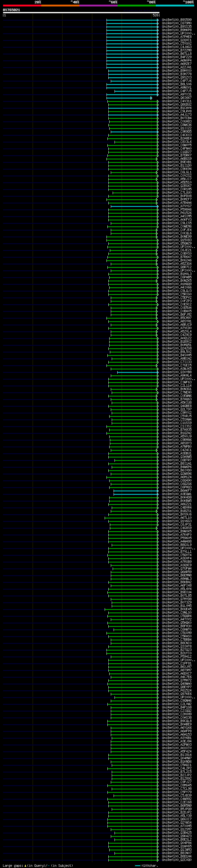Image resolution: width=197 pixels, height=868 pixels.
Task: Select the UniRef100_P59846 label
Action: click(x=176, y=210)
